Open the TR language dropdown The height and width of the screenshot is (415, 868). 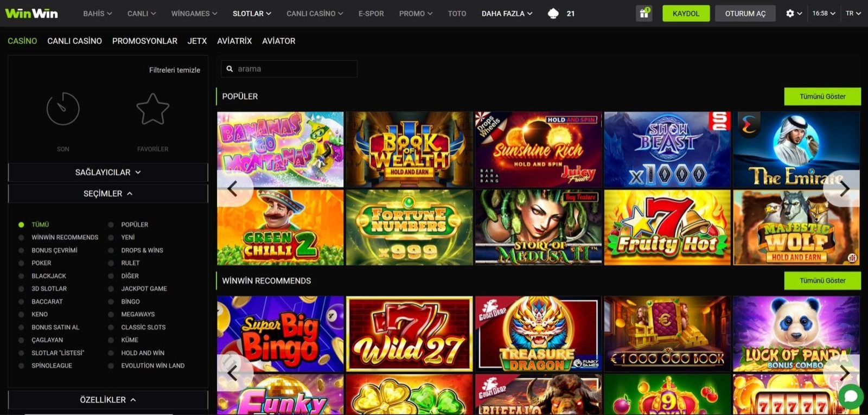(x=853, y=14)
